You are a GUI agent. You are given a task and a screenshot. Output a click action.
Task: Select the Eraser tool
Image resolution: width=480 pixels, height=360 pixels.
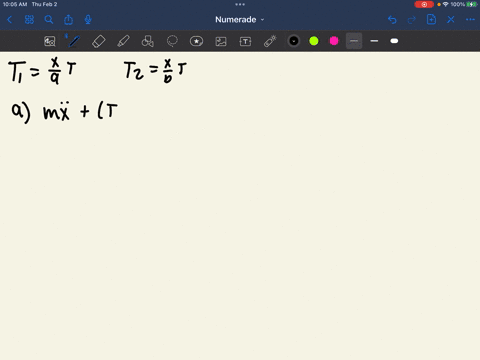tap(99, 41)
